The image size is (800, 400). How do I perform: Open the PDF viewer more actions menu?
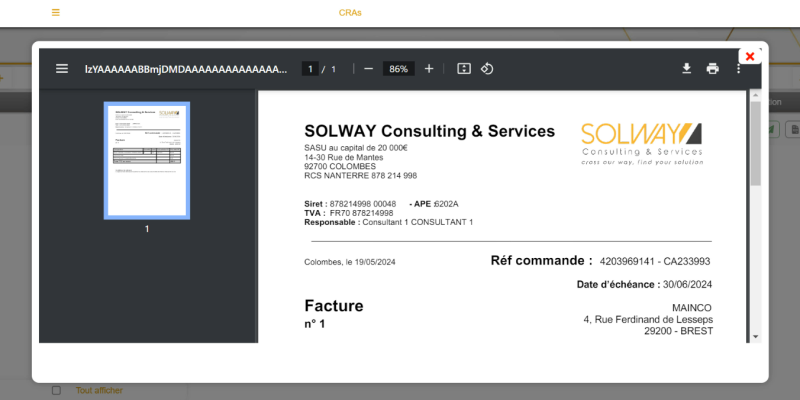click(738, 69)
